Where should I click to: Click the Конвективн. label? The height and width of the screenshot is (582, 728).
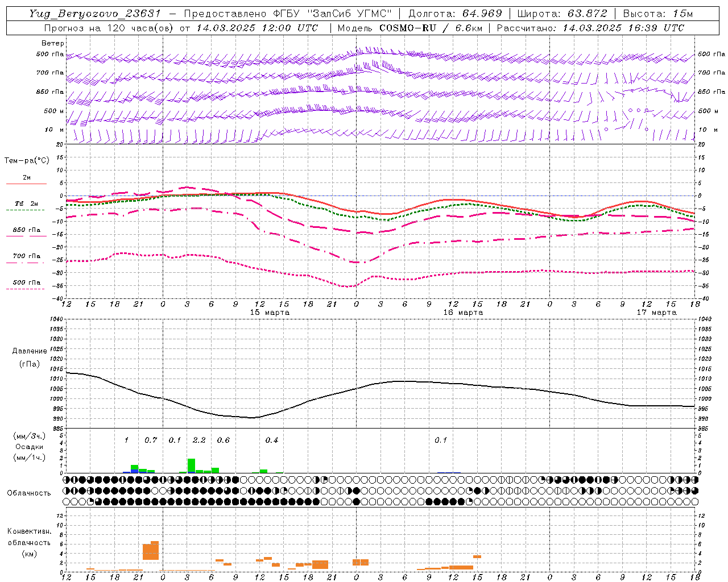(29, 531)
